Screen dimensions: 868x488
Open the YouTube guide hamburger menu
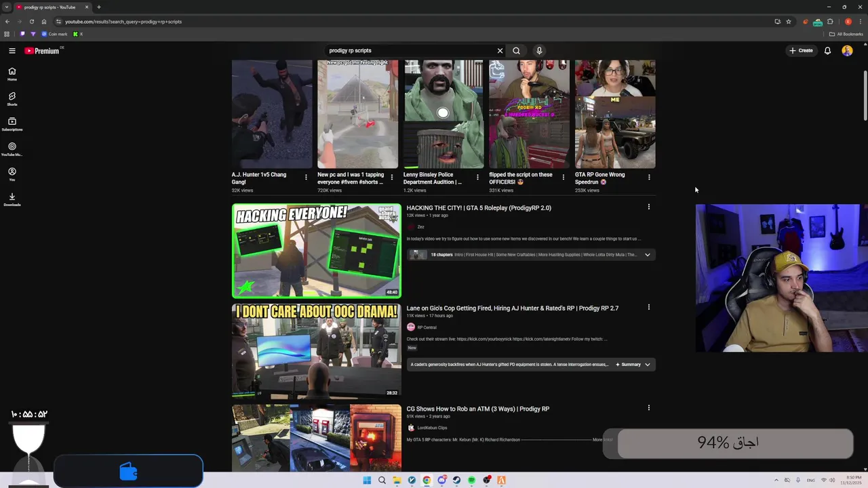(x=12, y=51)
